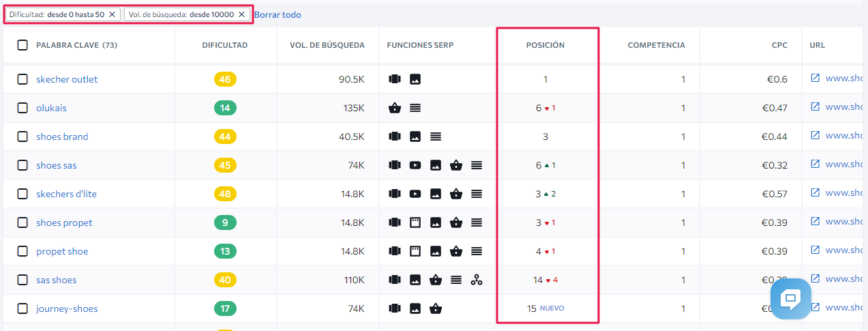The height and width of the screenshot is (331, 868).
Task: Check the sas shoes row checkbox
Action: (23, 280)
